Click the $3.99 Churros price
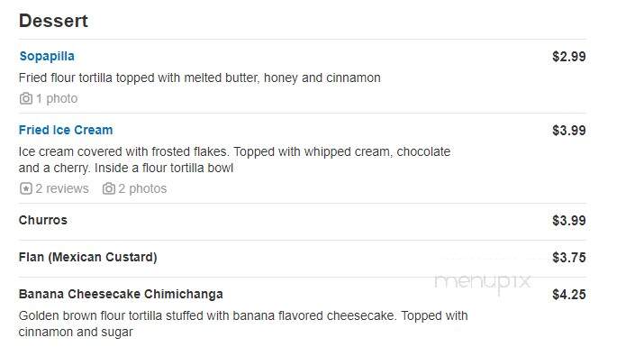 [x=569, y=221]
